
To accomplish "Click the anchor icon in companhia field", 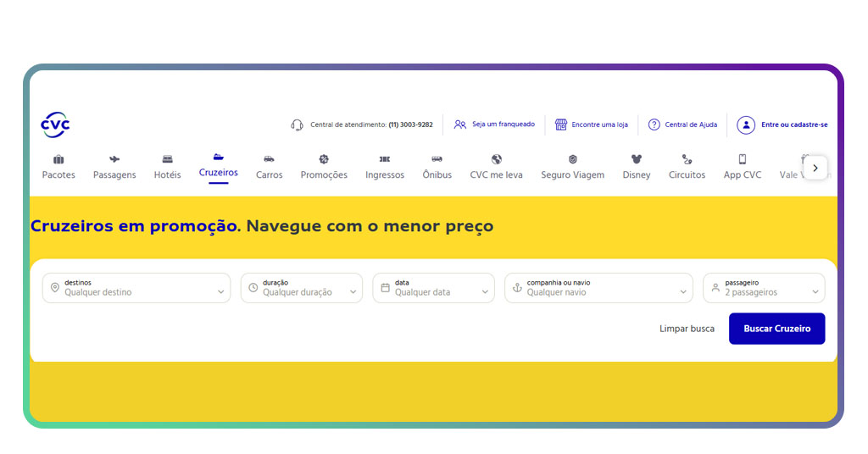I will point(517,287).
